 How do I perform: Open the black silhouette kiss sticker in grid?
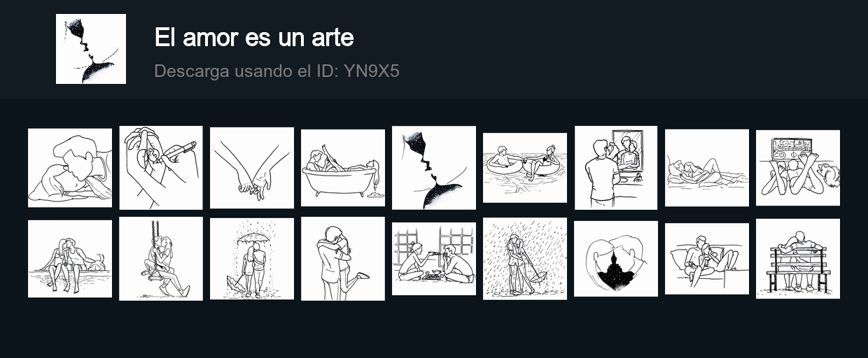click(434, 168)
